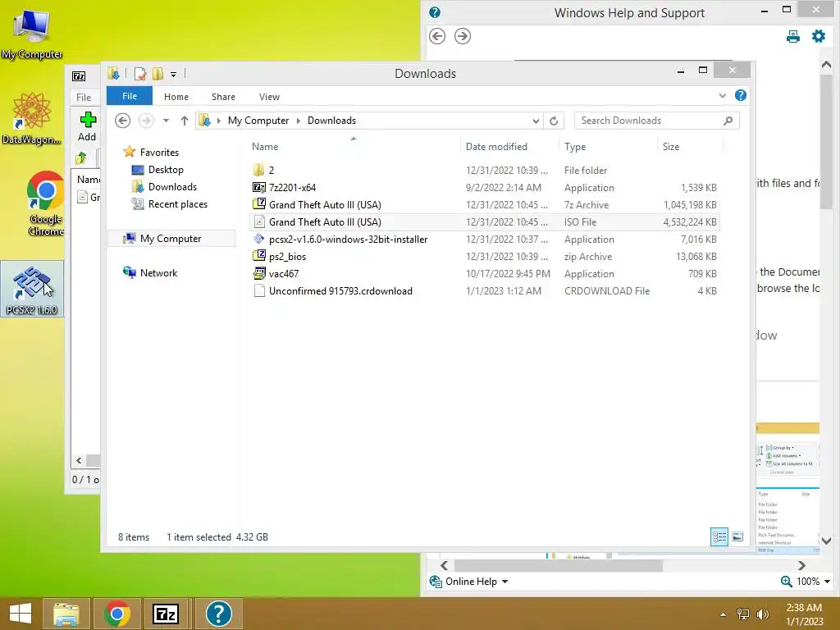
Task: Select the Grand Theft Auto III ISO file
Action: pyautogui.click(x=485, y=221)
